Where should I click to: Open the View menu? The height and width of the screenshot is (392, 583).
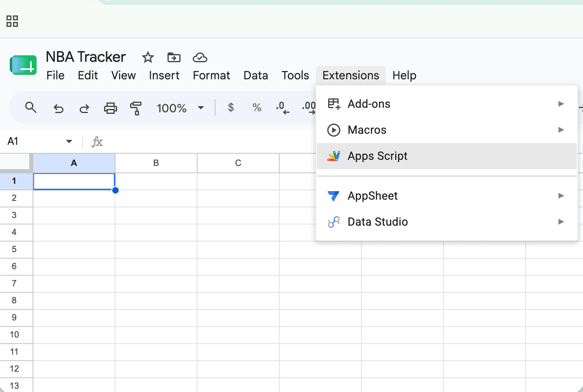coord(124,76)
